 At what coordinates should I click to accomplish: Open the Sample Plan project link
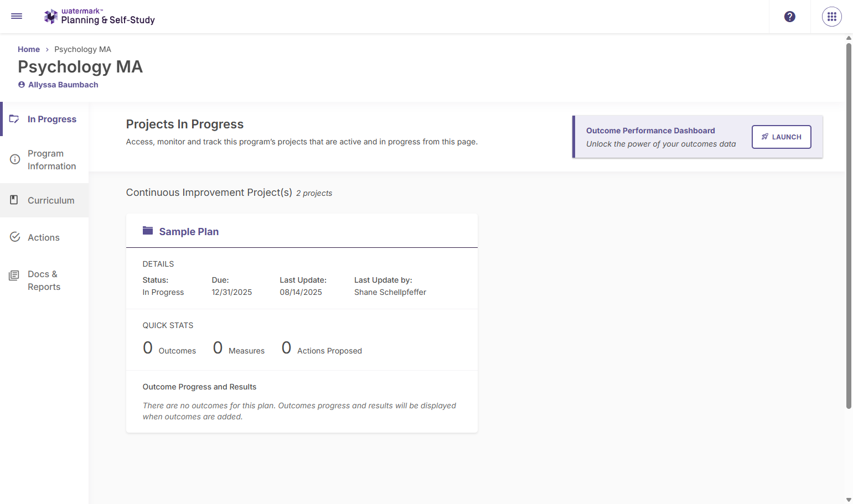point(189,231)
